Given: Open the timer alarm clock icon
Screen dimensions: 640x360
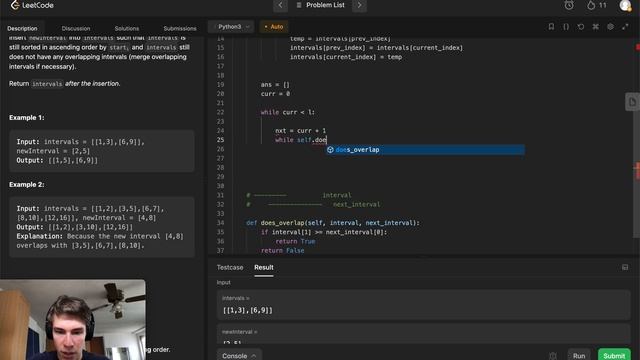Looking at the screenshot, I should point(569,5).
